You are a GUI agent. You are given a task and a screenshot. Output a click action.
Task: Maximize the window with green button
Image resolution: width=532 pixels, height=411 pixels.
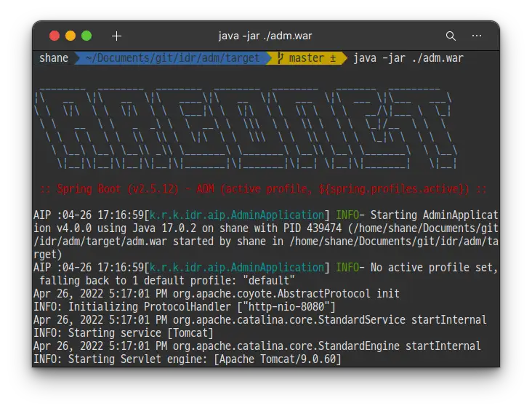[x=86, y=36]
